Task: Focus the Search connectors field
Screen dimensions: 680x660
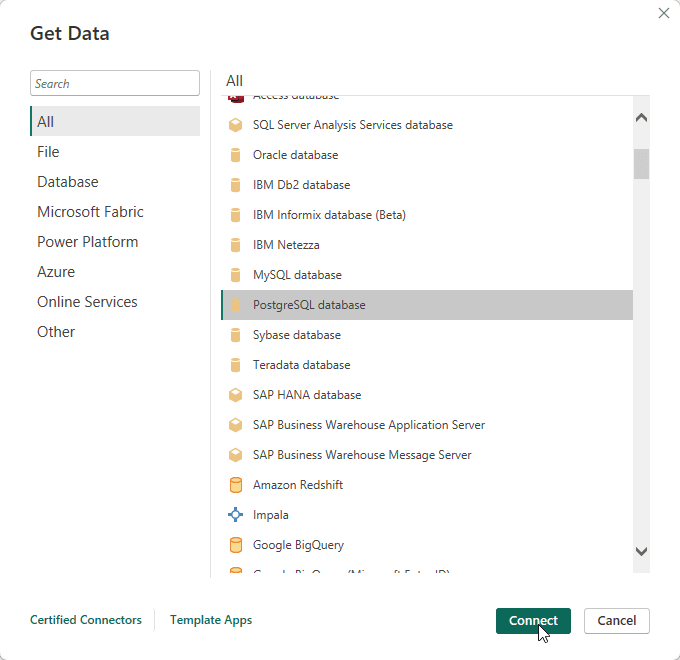Action: tap(115, 83)
